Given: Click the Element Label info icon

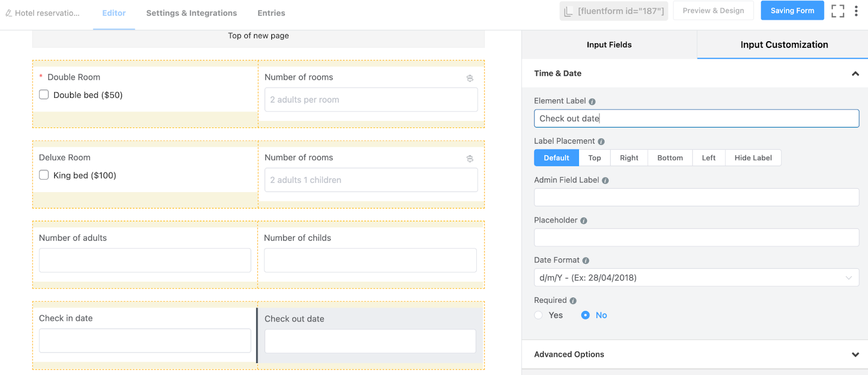Looking at the screenshot, I should click(x=592, y=101).
